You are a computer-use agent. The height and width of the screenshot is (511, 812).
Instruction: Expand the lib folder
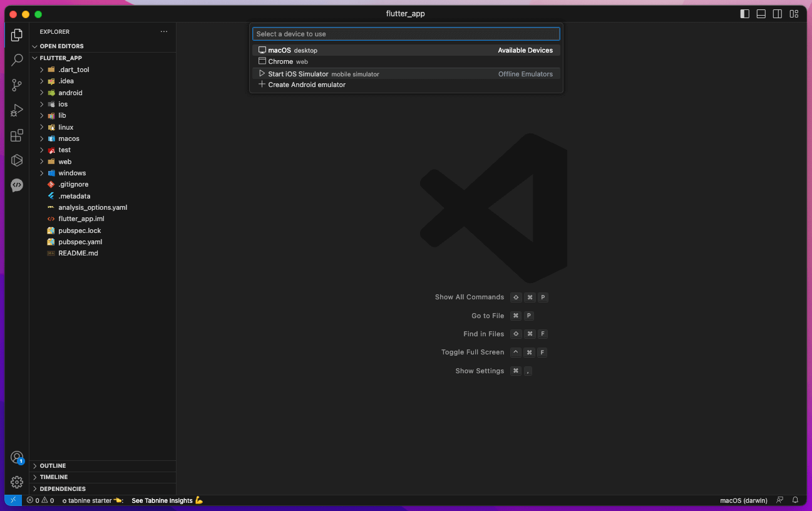(x=62, y=115)
